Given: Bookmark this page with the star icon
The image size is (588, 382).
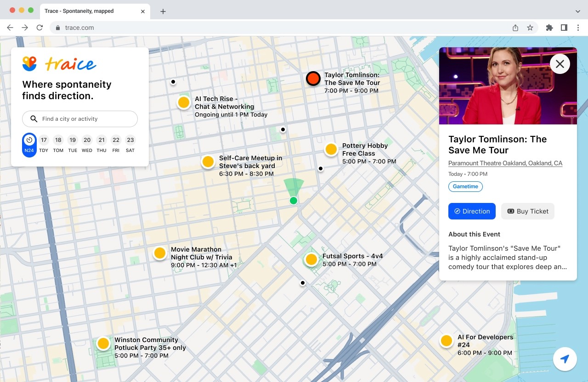Looking at the screenshot, I should [530, 28].
